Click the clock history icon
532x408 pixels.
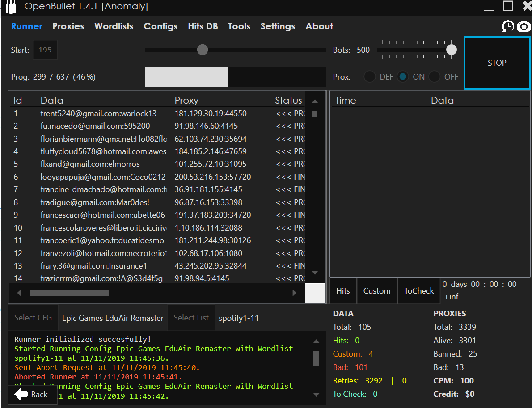(x=508, y=27)
